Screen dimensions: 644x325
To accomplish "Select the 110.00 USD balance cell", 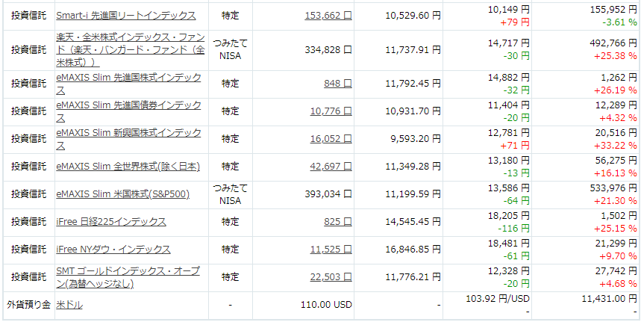I will coord(303,306).
